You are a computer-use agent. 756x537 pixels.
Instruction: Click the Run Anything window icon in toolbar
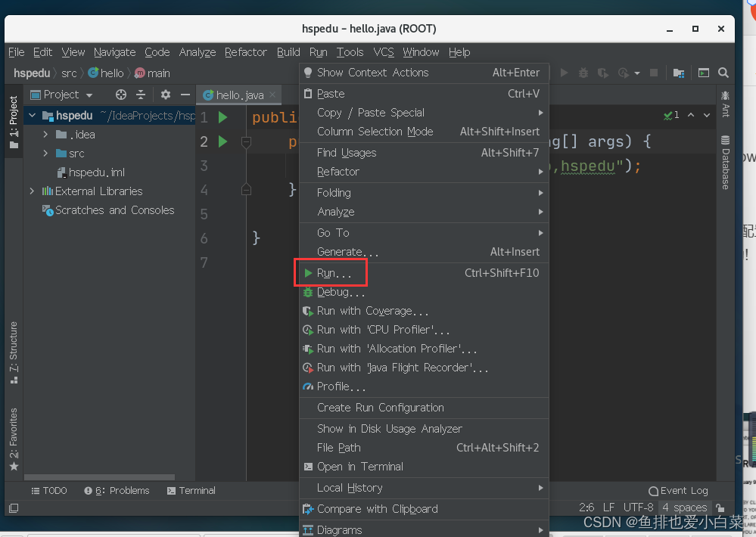click(704, 73)
